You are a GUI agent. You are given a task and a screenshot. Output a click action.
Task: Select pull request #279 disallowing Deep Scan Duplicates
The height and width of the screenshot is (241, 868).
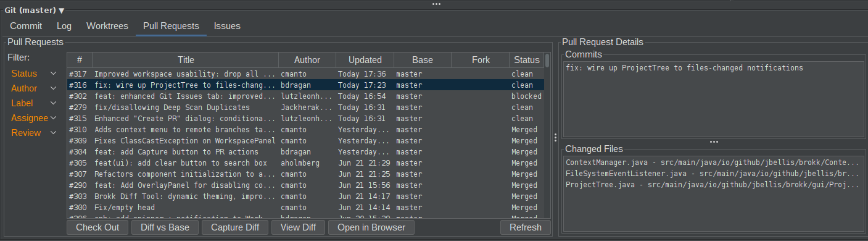[x=305, y=108]
